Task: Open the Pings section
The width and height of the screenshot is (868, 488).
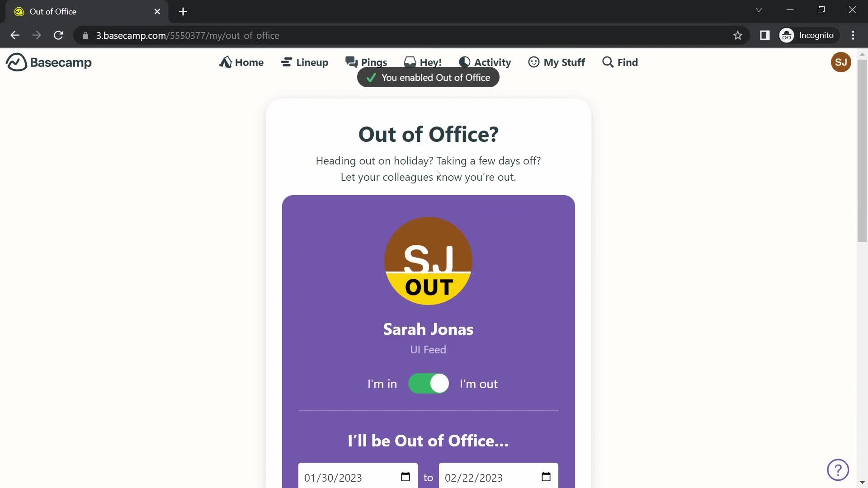Action: [x=367, y=62]
